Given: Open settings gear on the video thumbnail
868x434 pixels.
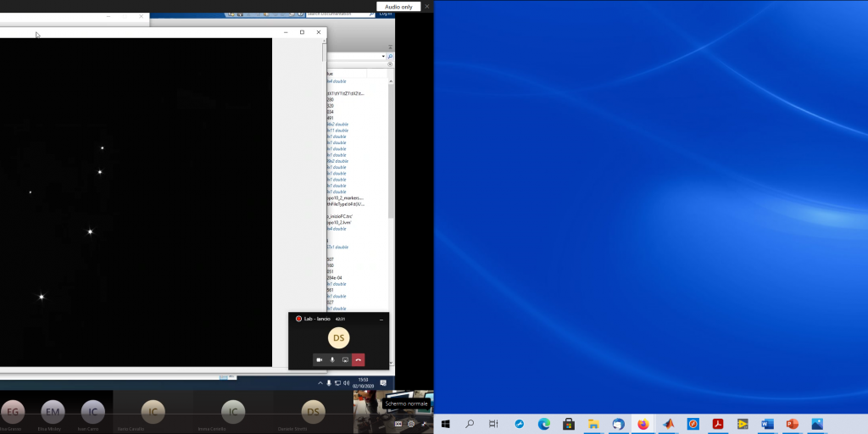Looking at the screenshot, I should (411, 424).
